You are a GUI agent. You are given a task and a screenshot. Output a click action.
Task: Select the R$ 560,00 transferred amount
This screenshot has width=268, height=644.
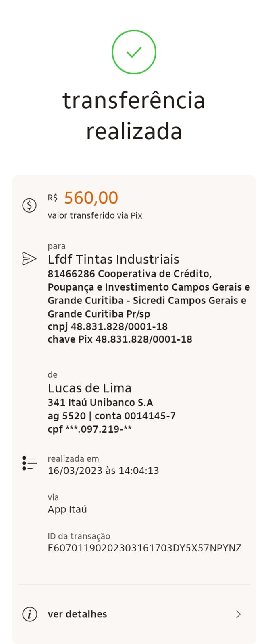click(91, 198)
